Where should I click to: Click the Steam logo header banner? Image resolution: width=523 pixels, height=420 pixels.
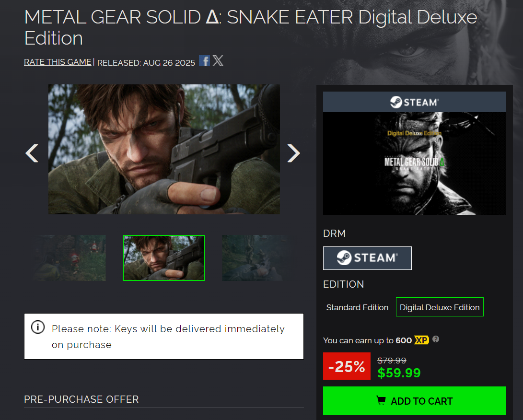tap(414, 102)
